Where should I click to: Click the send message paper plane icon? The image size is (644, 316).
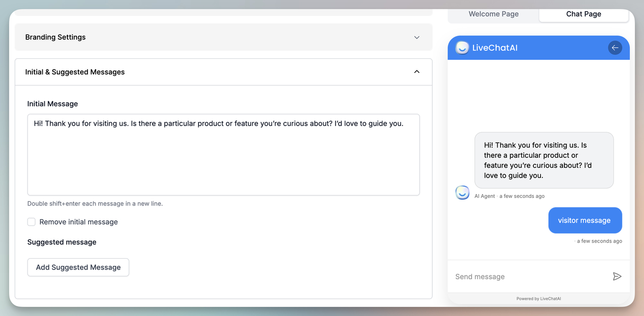(617, 276)
